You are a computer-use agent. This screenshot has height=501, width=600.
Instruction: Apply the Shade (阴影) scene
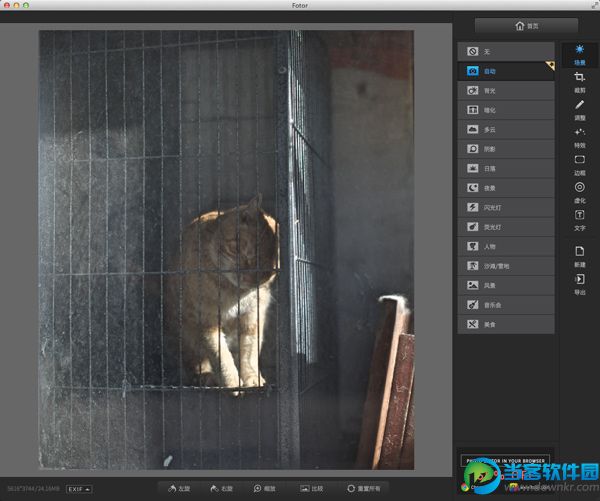[505, 149]
